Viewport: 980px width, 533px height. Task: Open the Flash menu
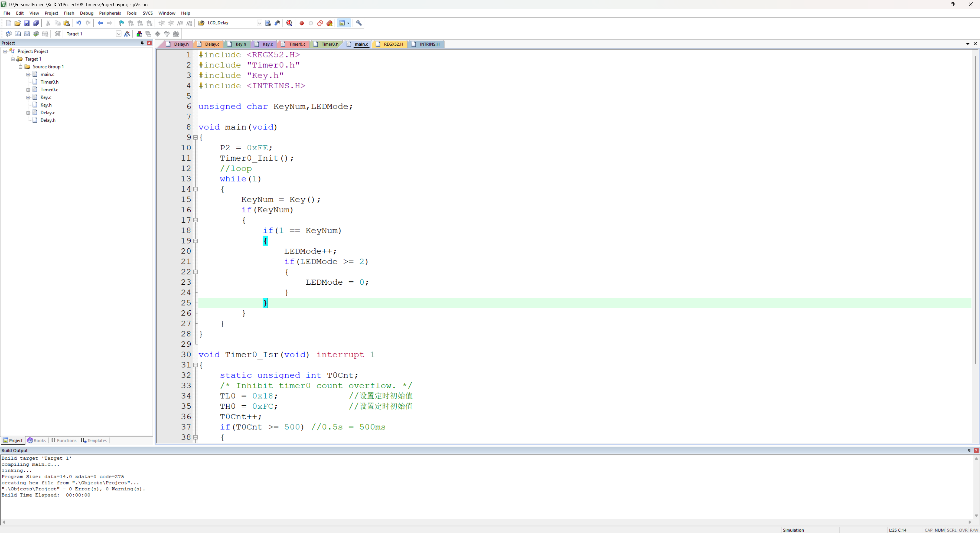(69, 13)
